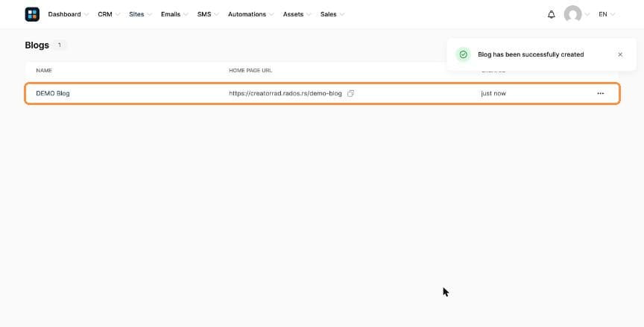Click the green success check icon
This screenshot has width=644, height=327.
pyautogui.click(x=464, y=54)
